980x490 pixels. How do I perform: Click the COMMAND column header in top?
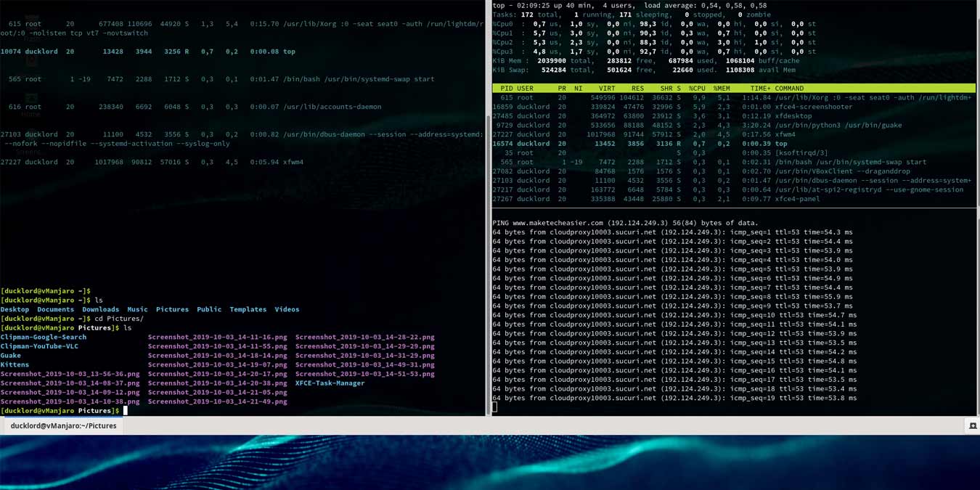coord(789,89)
